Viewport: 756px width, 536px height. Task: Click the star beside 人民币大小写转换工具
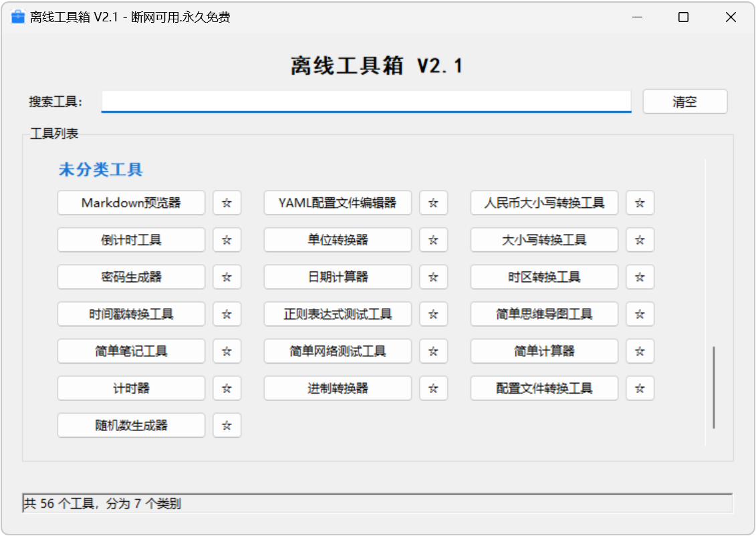click(639, 203)
